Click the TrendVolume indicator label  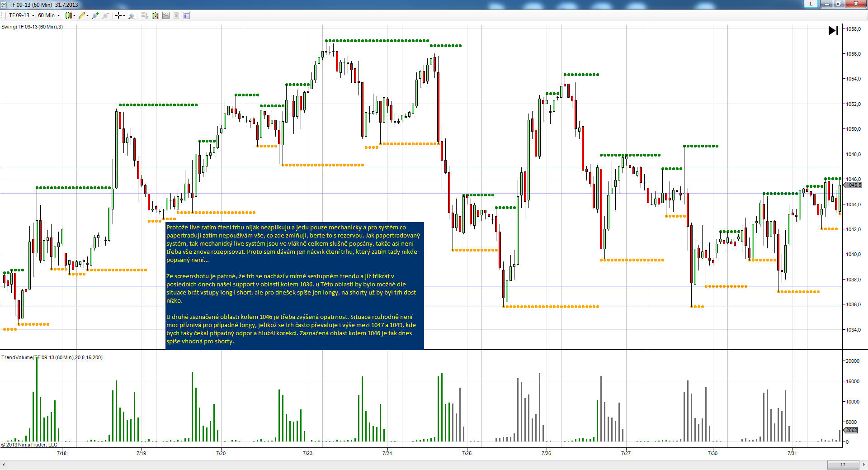(52, 357)
